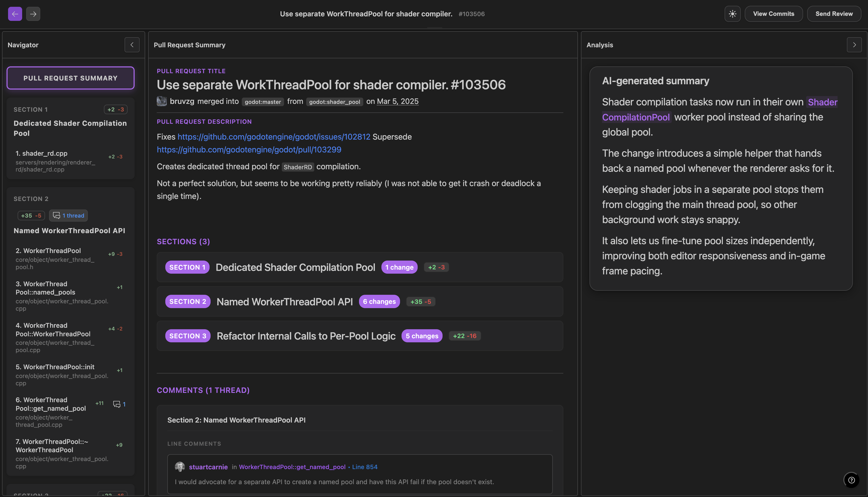
Task: Open comment icon on get_named_pool file
Action: 117,404
